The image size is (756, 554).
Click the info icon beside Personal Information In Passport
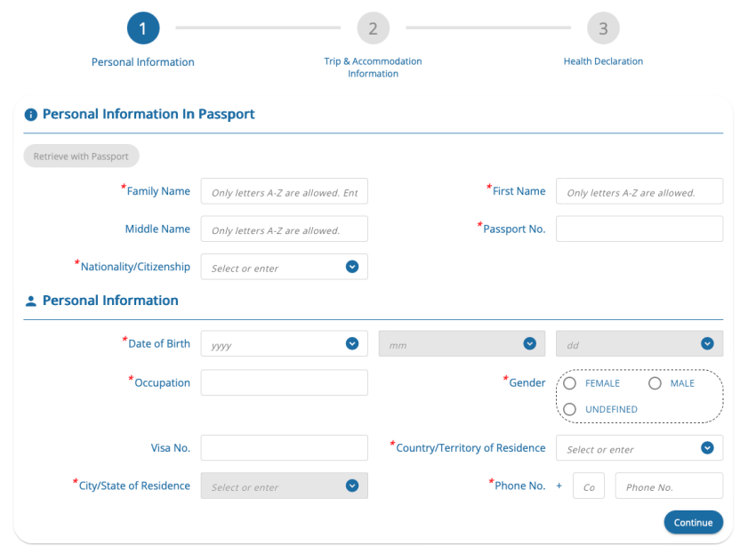coord(31,115)
